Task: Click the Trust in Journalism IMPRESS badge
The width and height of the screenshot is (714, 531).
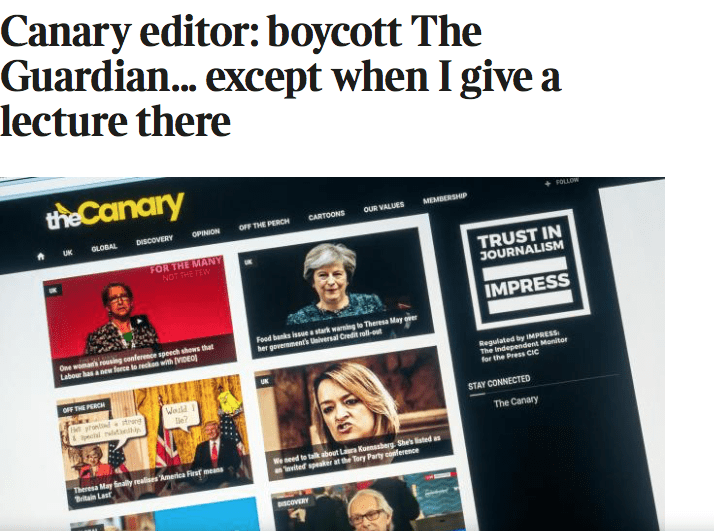Action: pos(525,269)
